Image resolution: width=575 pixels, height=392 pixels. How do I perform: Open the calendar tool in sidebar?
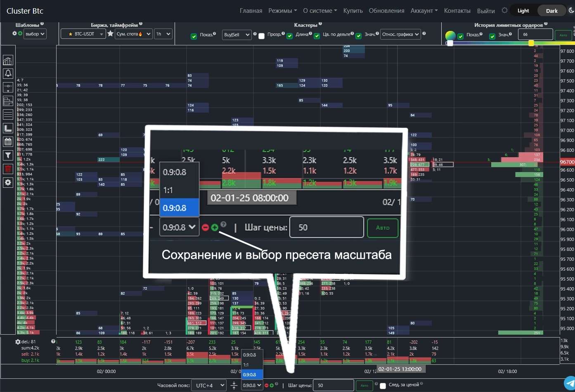[x=8, y=142]
